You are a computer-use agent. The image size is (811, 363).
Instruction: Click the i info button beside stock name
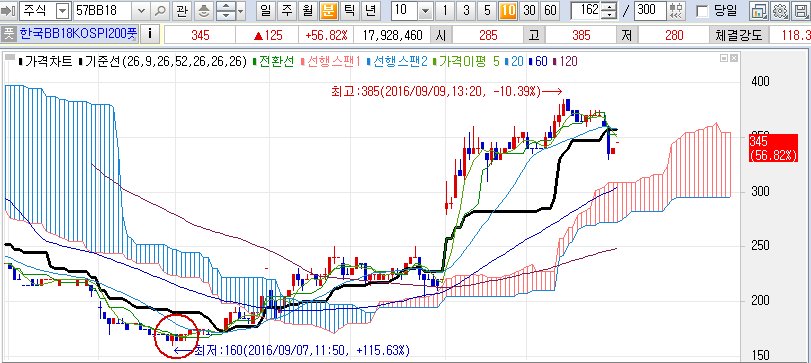150,34
